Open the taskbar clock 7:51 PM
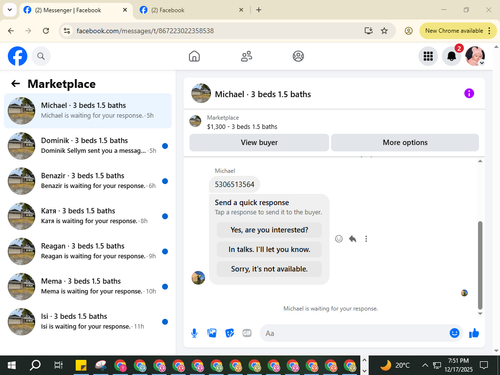500x375 pixels. click(458, 365)
